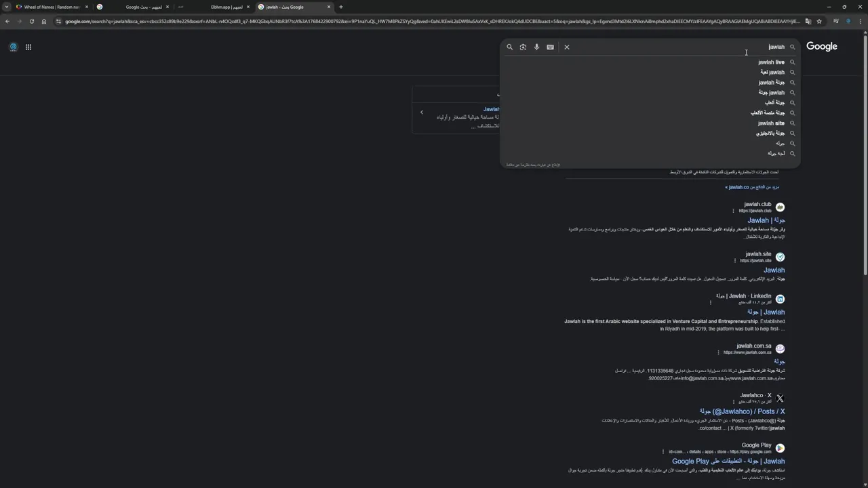Viewport: 868px width, 488px height.
Task: Switch to Wheel of Names tab
Action: pos(52,7)
